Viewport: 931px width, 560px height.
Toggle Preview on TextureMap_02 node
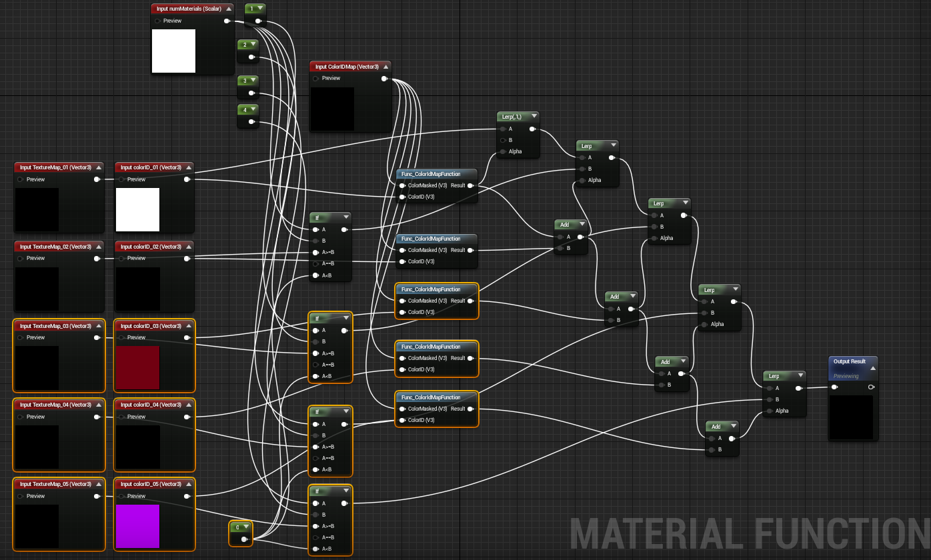(20, 258)
